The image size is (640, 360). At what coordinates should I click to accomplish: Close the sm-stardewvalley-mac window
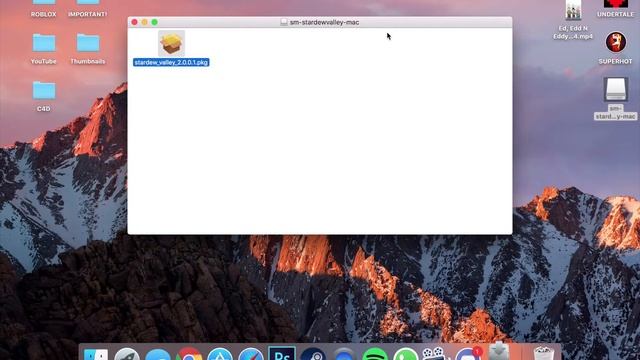tap(134, 22)
